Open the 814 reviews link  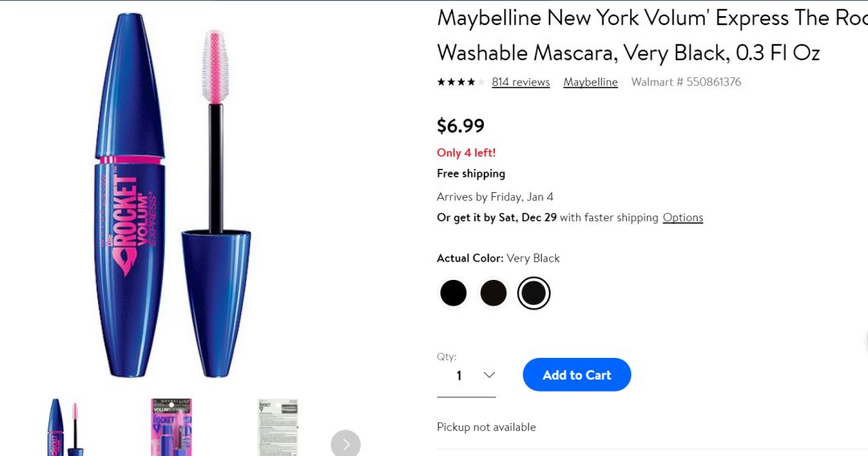point(521,82)
